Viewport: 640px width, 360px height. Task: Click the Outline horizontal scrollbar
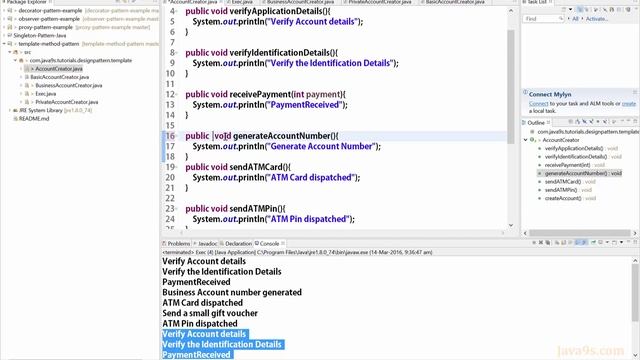580,233
